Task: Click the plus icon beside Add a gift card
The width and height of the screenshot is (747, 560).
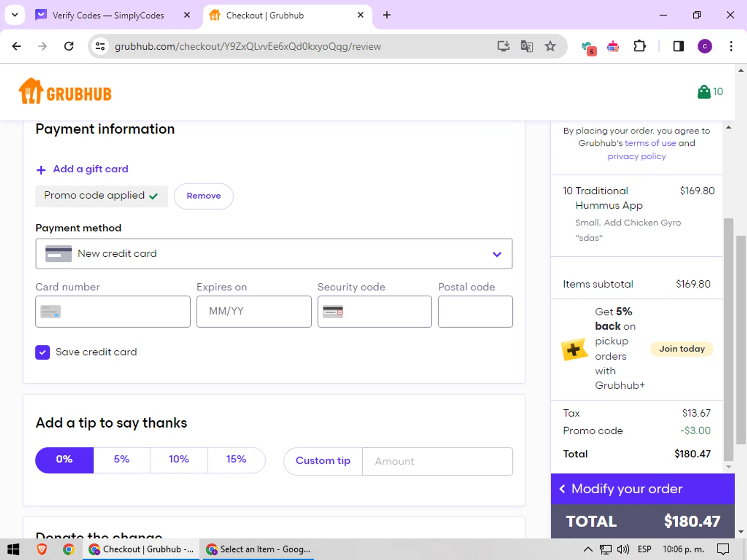Action: pyautogui.click(x=41, y=170)
